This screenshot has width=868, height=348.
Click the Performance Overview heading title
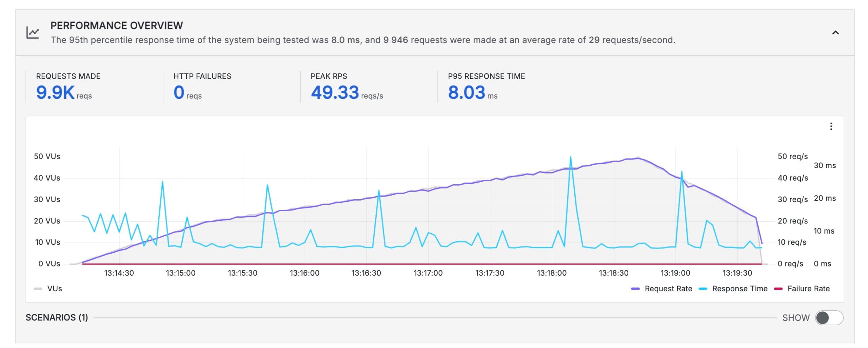pyautogui.click(x=117, y=25)
